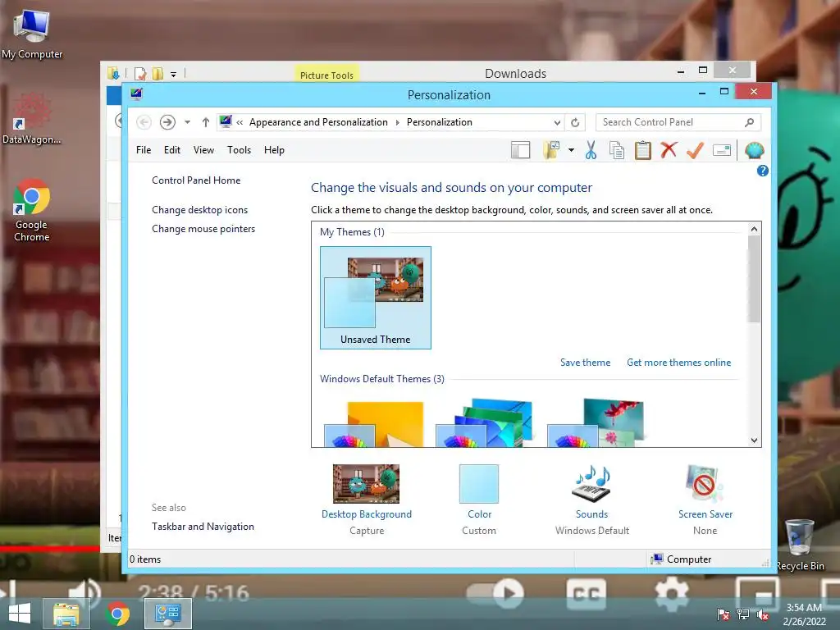Click theme list scrollbar down arrow
840x630 pixels.
tap(755, 441)
